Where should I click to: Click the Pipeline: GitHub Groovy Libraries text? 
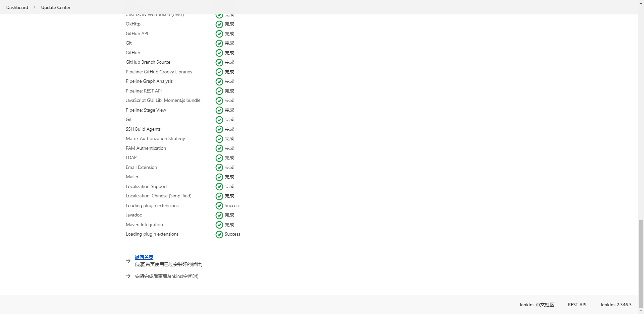pos(159,72)
